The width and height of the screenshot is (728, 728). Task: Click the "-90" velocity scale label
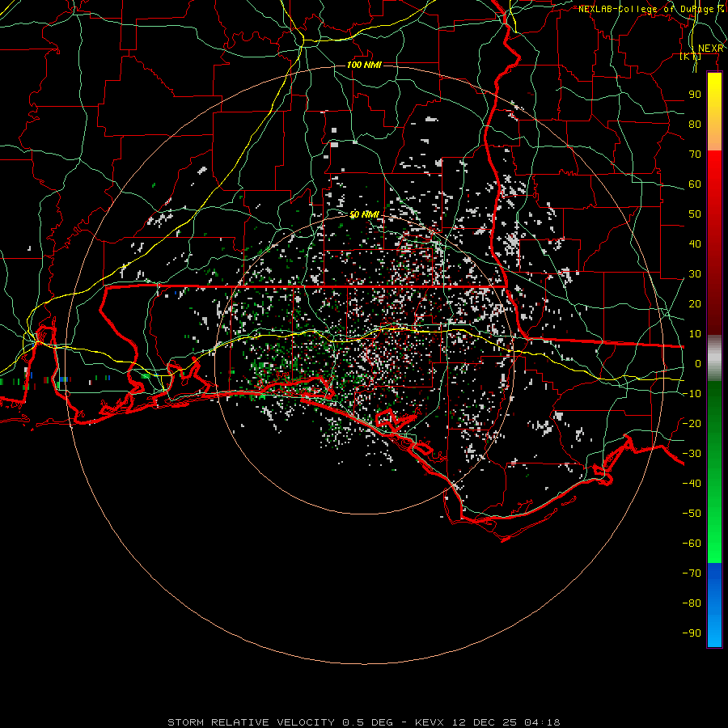click(692, 633)
